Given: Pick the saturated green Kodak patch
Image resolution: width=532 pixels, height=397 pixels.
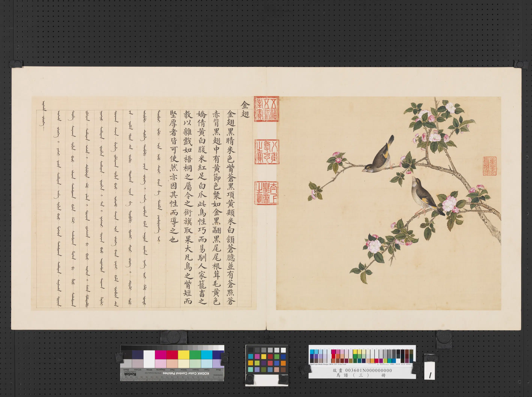Looking at the screenshot, I should 195,355.
